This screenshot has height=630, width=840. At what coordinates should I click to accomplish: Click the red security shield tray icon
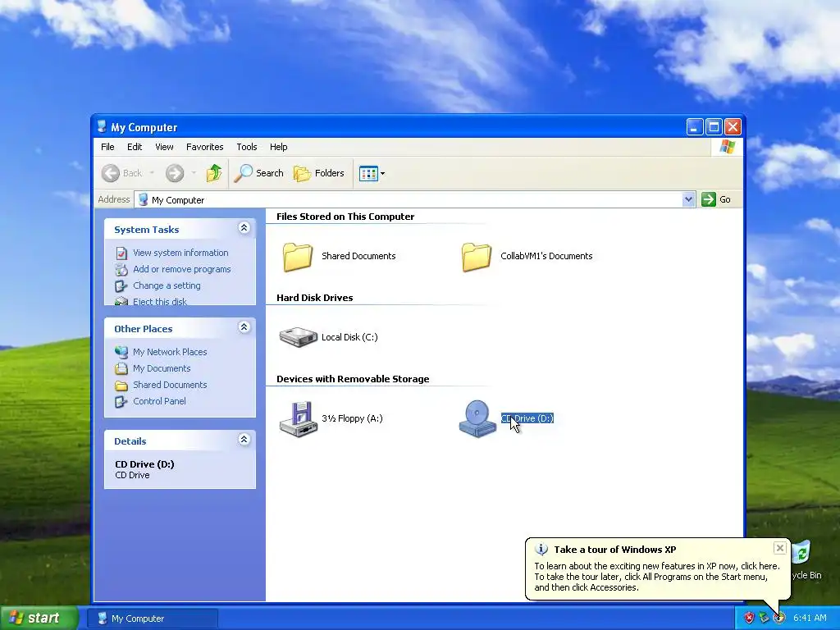[x=749, y=619]
